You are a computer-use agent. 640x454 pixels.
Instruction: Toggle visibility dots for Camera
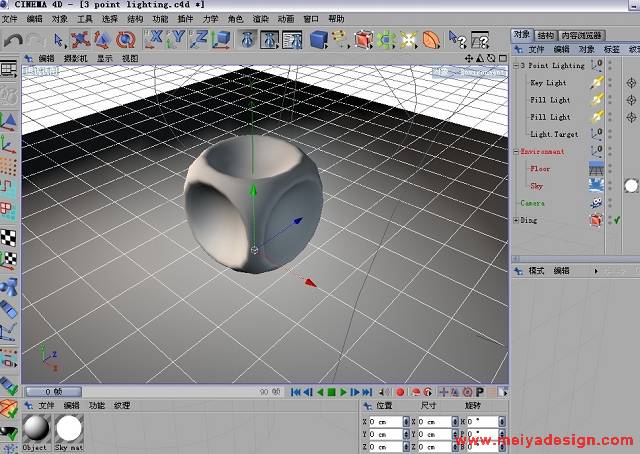(x=610, y=203)
